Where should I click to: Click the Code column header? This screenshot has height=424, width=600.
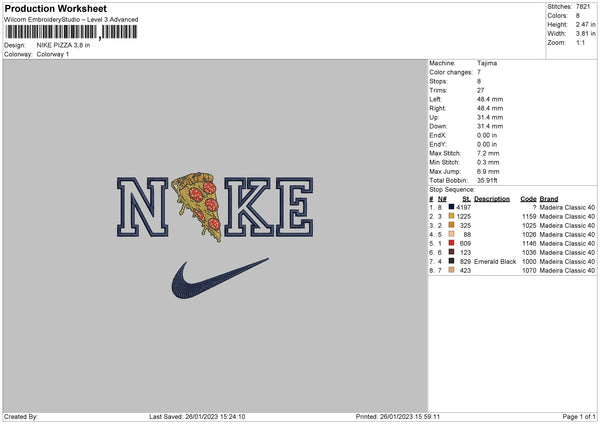[x=528, y=199]
